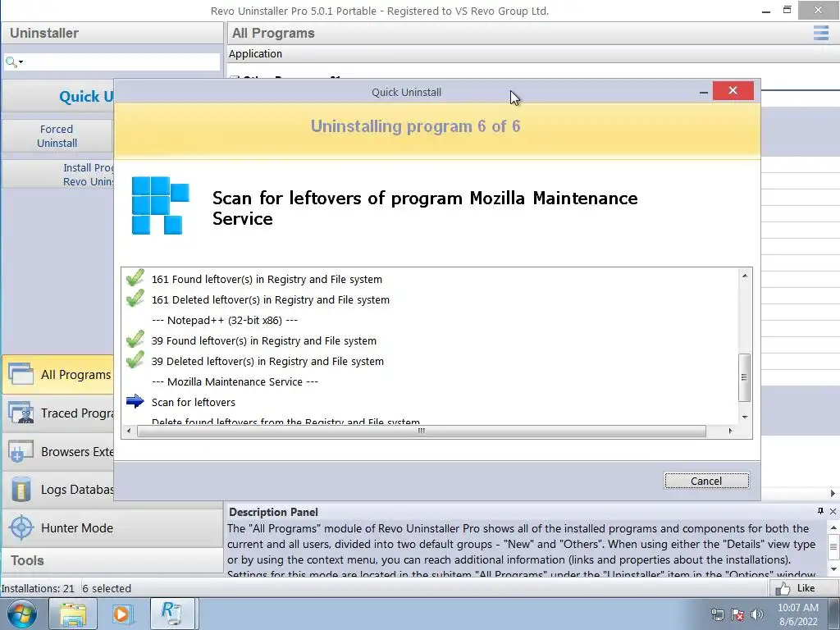Screen dimensions: 840x630
Task: Click log horizontal scroll right arrow
Action: pyautogui.click(x=730, y=431)
